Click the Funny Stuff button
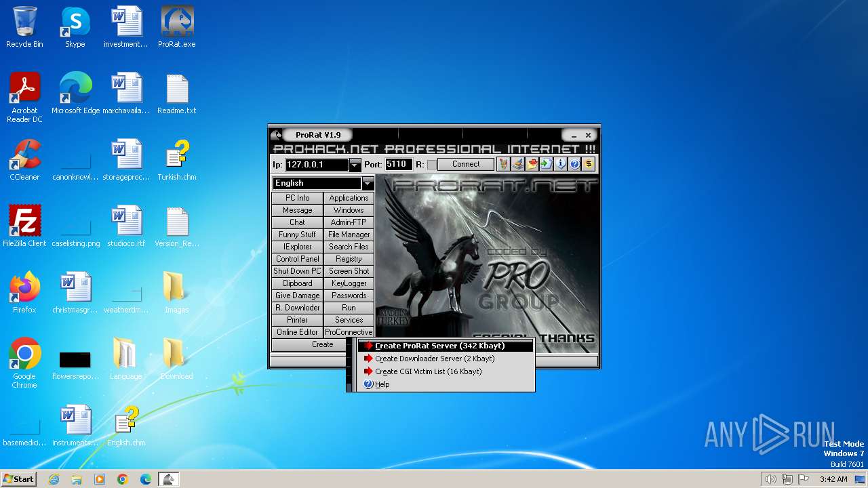Viewport: 868px width, 488px height. click(x=297, y=235)
